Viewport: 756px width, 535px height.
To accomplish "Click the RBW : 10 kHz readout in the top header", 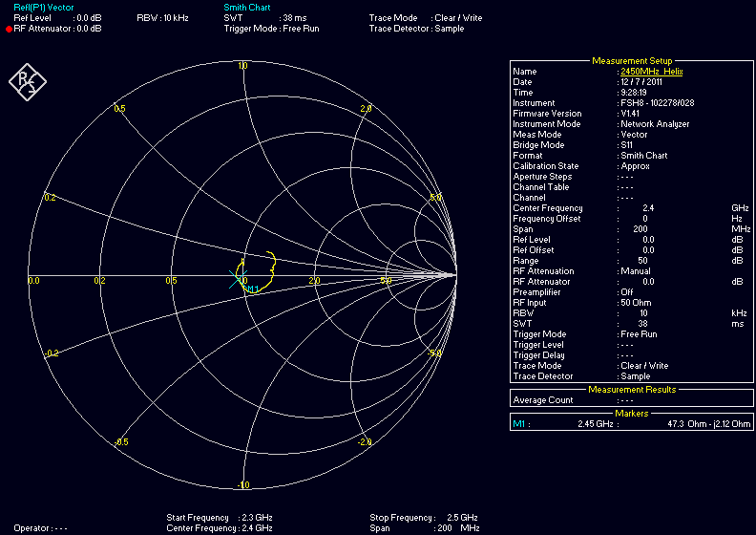I will point(162,18).
